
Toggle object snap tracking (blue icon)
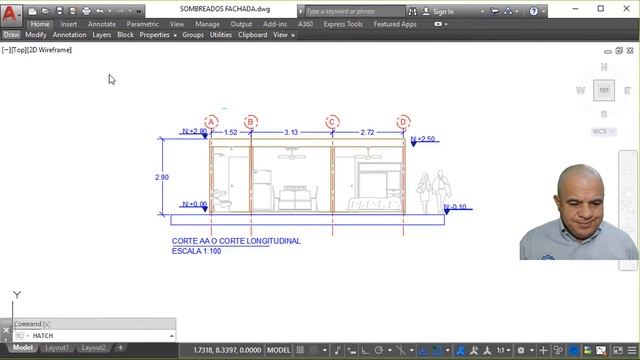(423, 350)
